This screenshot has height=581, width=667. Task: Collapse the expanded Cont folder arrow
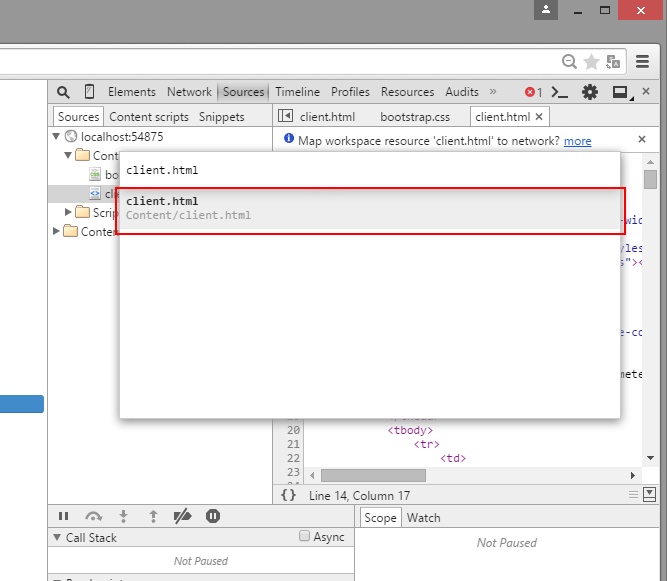68,155
